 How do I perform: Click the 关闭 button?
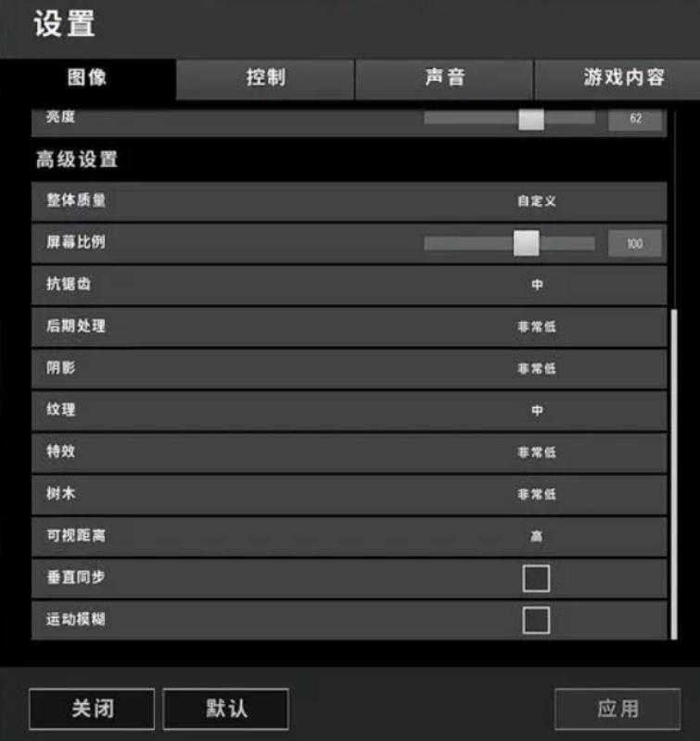coord(92,709)
